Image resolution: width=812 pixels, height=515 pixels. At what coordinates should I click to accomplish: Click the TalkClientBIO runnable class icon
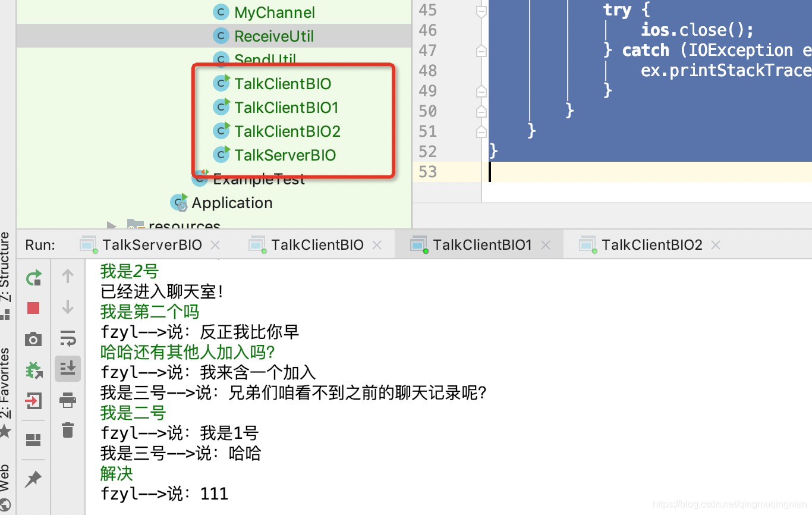pos(221,83)
